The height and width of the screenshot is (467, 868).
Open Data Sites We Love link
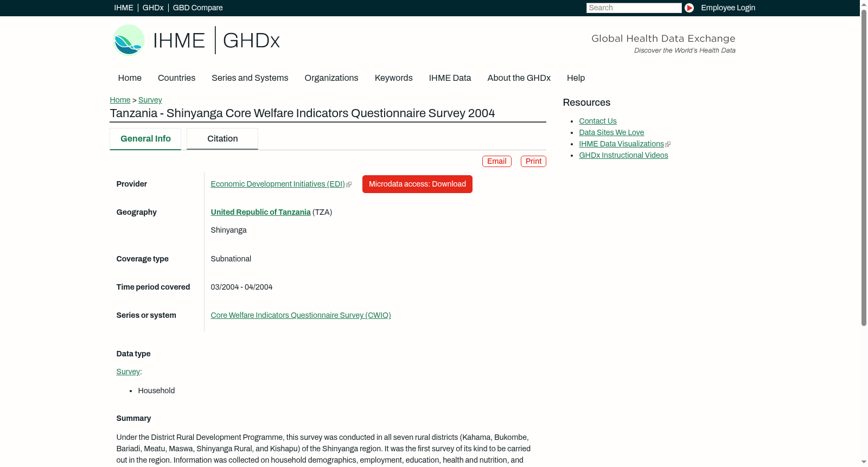click(611, 133)
